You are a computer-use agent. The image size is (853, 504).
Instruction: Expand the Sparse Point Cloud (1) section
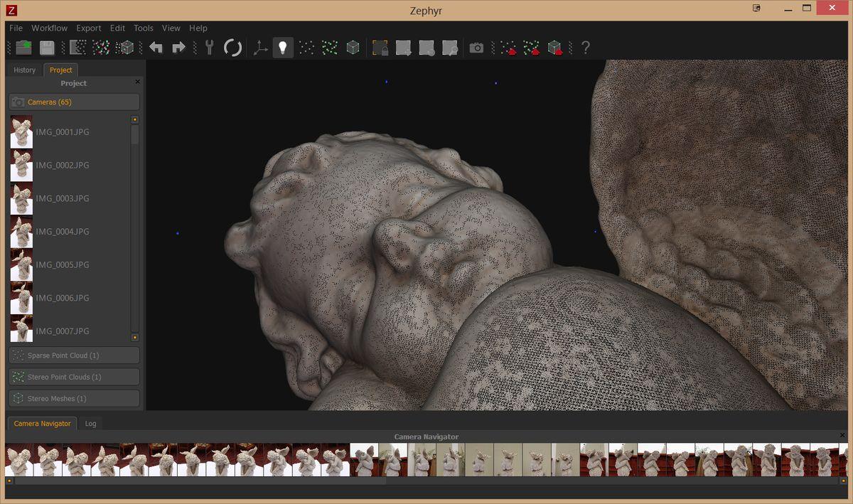point(74,355)
